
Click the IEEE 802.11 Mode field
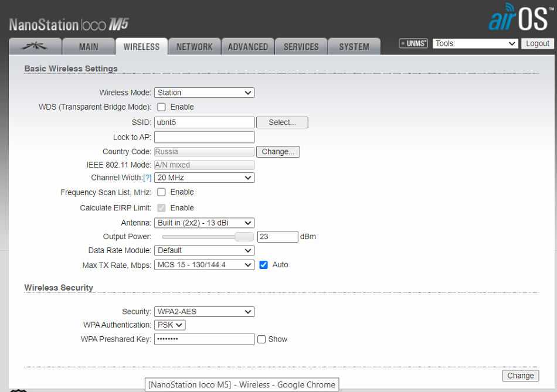pyautogui.click(x=204, y=165)
